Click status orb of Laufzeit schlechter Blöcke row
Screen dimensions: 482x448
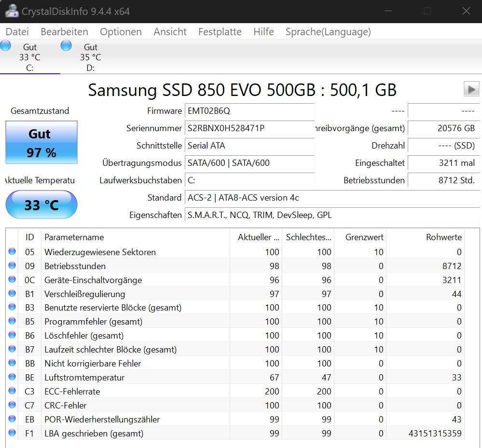pyautogui.click(x=12, y=349)
